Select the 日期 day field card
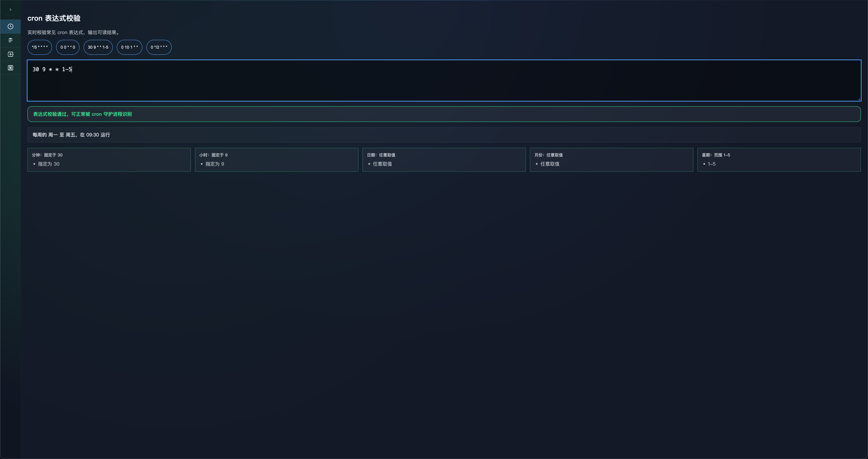The image size is (868, 459). pos(444,160)
